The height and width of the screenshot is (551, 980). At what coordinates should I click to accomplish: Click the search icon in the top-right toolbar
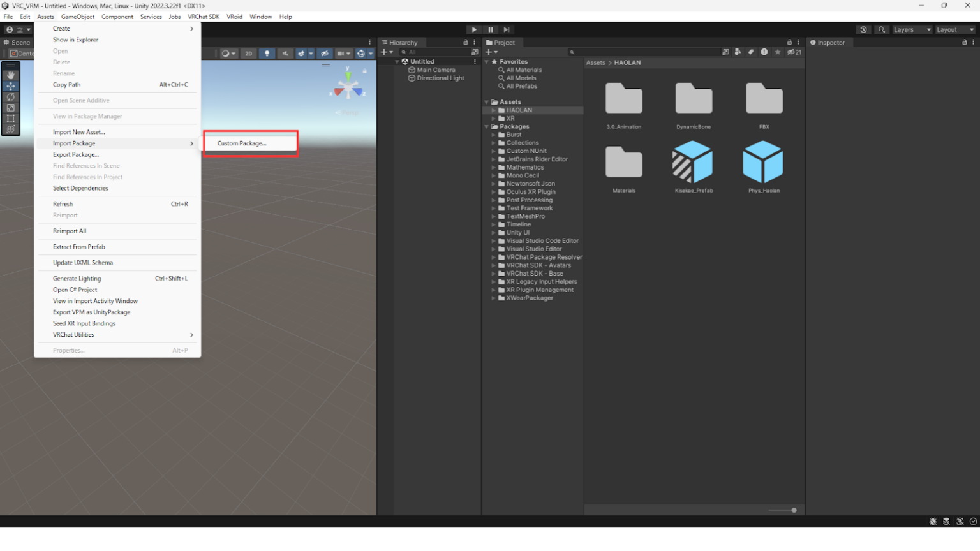881,29
